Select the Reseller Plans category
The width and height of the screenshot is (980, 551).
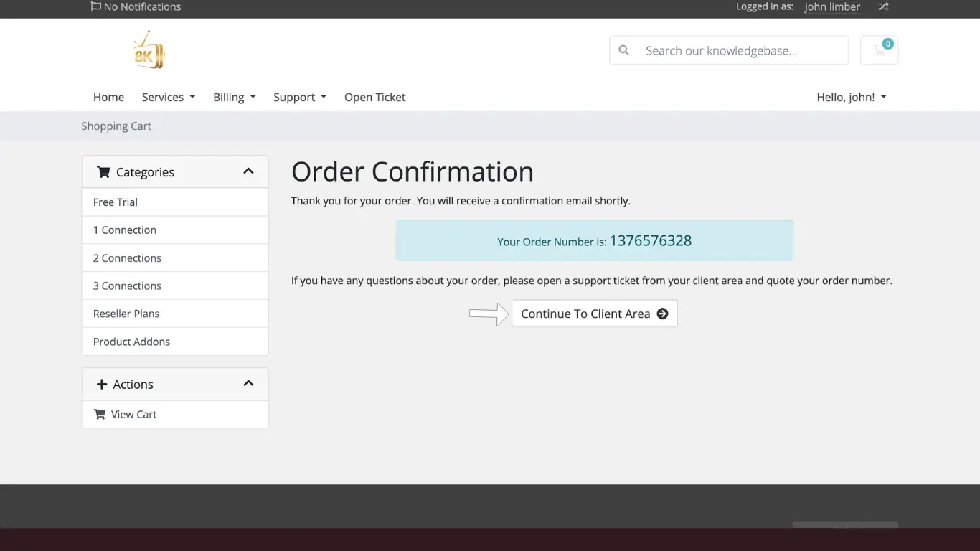(175, 314)
